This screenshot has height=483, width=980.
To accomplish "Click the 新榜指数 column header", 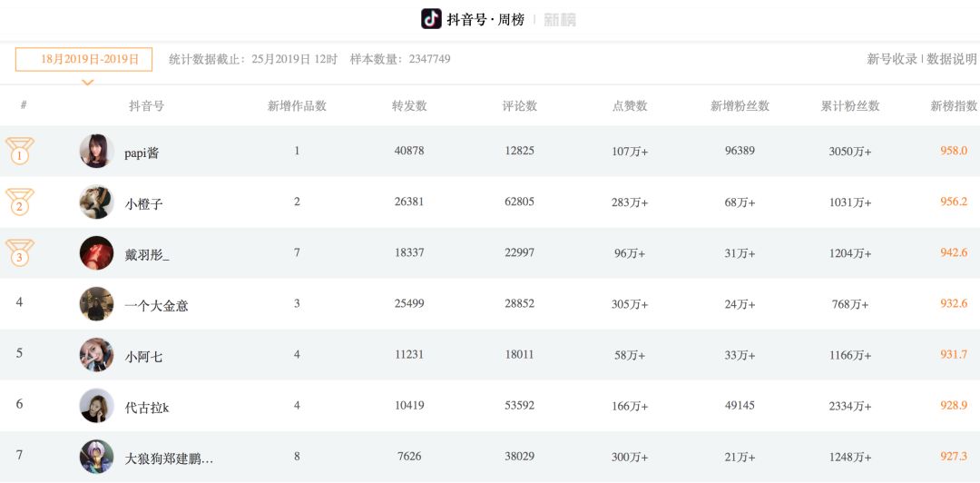I will (x=954, y=105).
